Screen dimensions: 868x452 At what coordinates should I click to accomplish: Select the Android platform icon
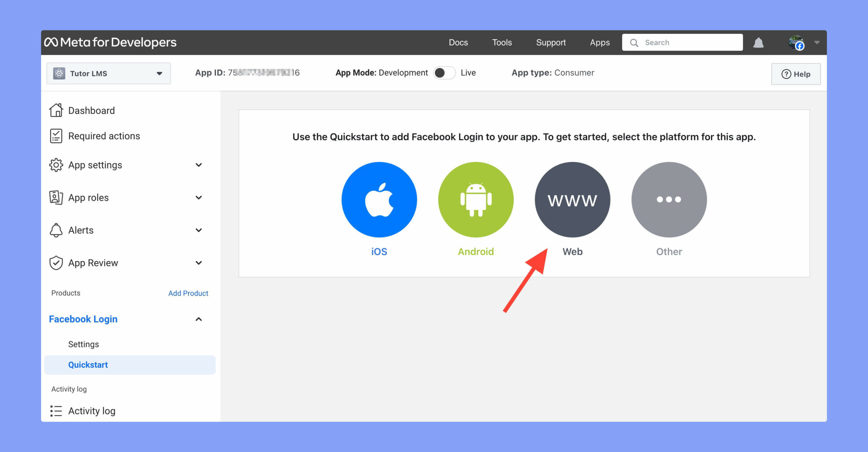click(476, 200)
